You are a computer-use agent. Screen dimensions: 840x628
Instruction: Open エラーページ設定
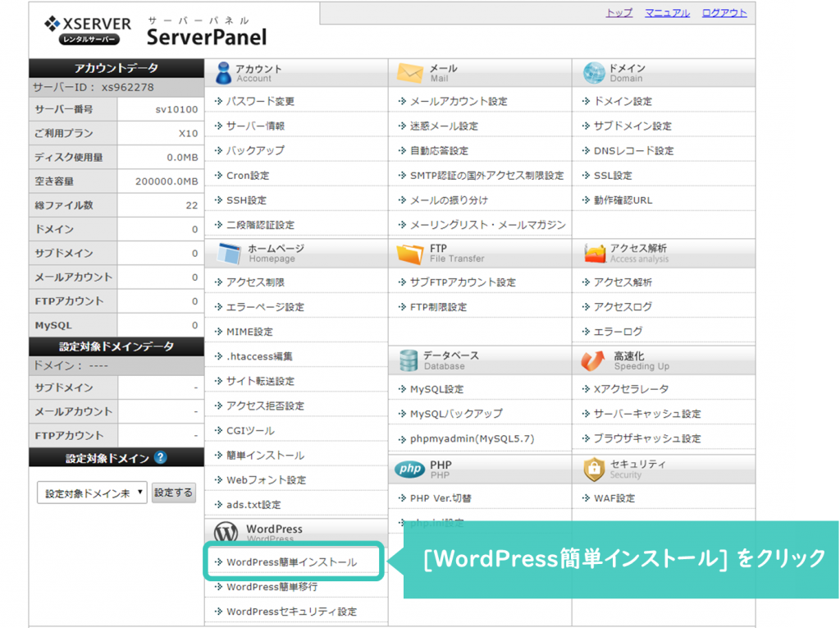click(x=265, y=307)
